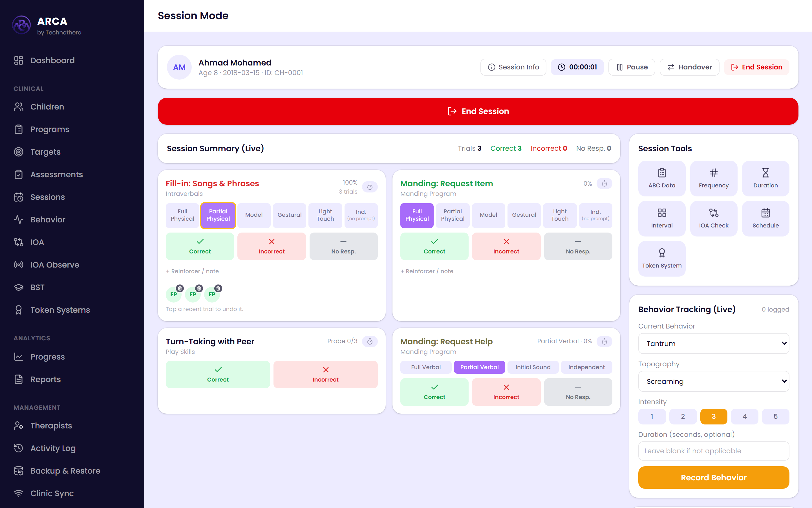Image resolution: width=812 pixels, height=508 pixels.
Task: Select Ind. (no prompt) for Manding: Request Item
Action: coord(595,215)
